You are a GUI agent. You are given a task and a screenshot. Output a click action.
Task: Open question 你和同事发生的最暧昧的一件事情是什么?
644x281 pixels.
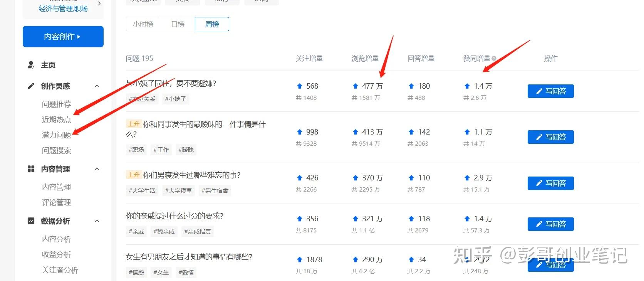tap(196, 129)
